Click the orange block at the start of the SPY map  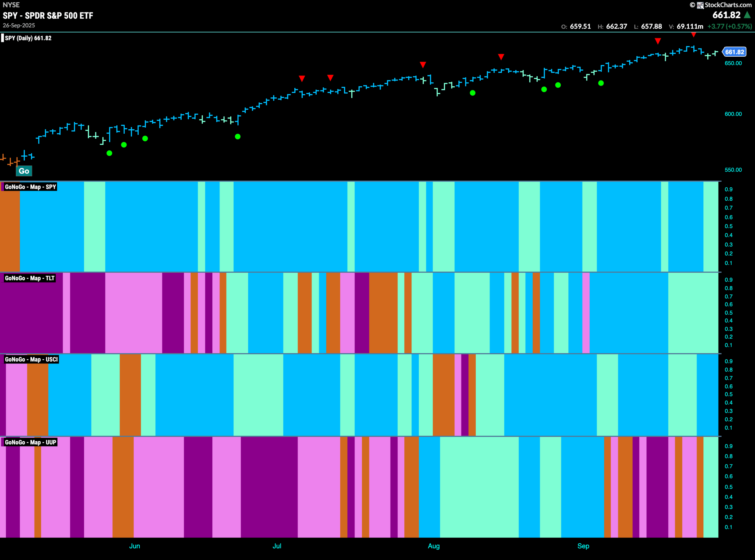pyautogui.click(x=10, y=230)
